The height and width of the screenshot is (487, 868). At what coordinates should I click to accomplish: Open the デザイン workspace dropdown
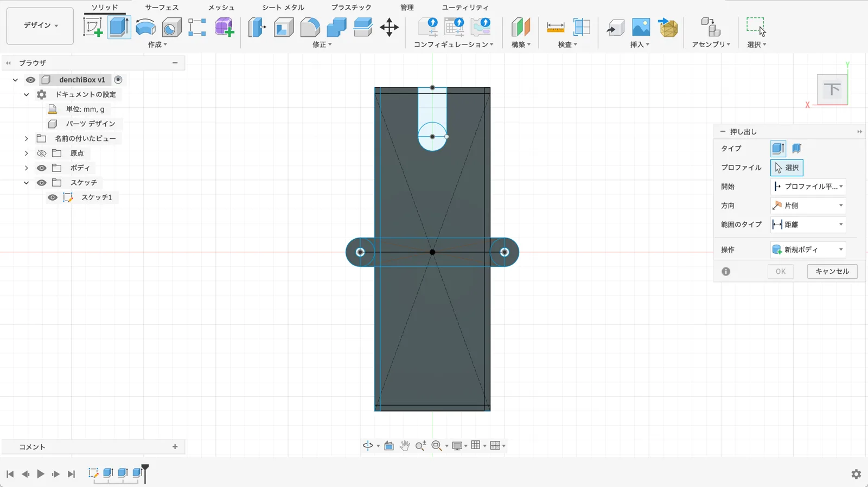pyautogui.click(x=40, y=25)
